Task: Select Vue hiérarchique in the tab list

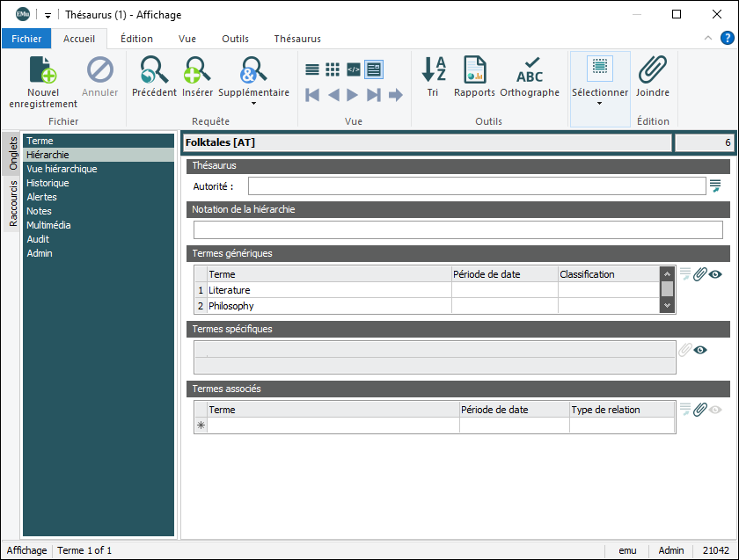Action: (62, 169)
